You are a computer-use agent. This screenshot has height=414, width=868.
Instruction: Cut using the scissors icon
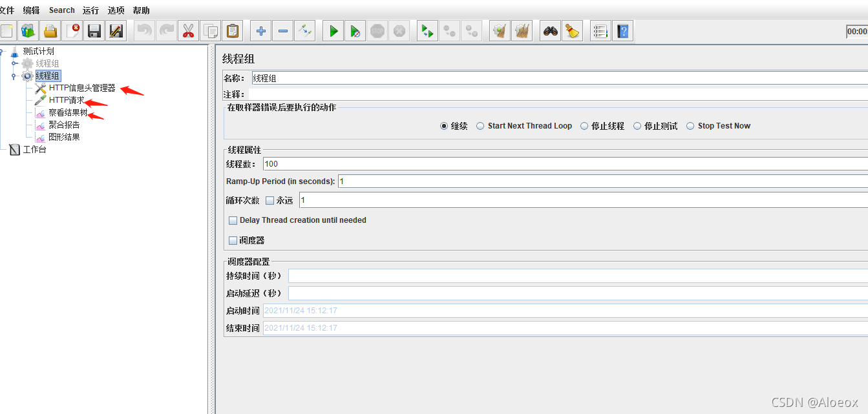point(189,30)
